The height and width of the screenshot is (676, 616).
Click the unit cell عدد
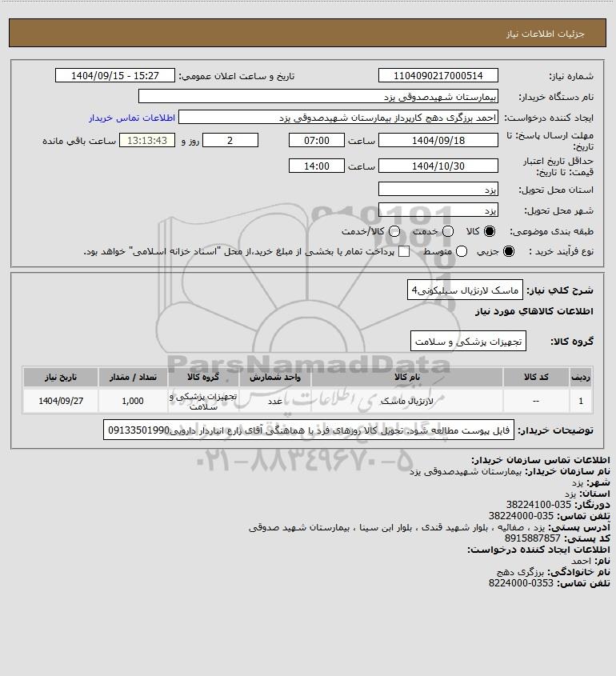click(x=275, y=401)
